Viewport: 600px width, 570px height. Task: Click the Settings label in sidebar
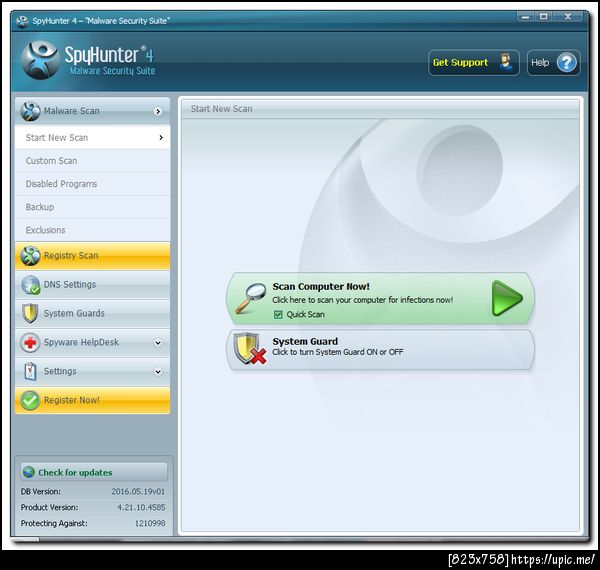point(60,371)
